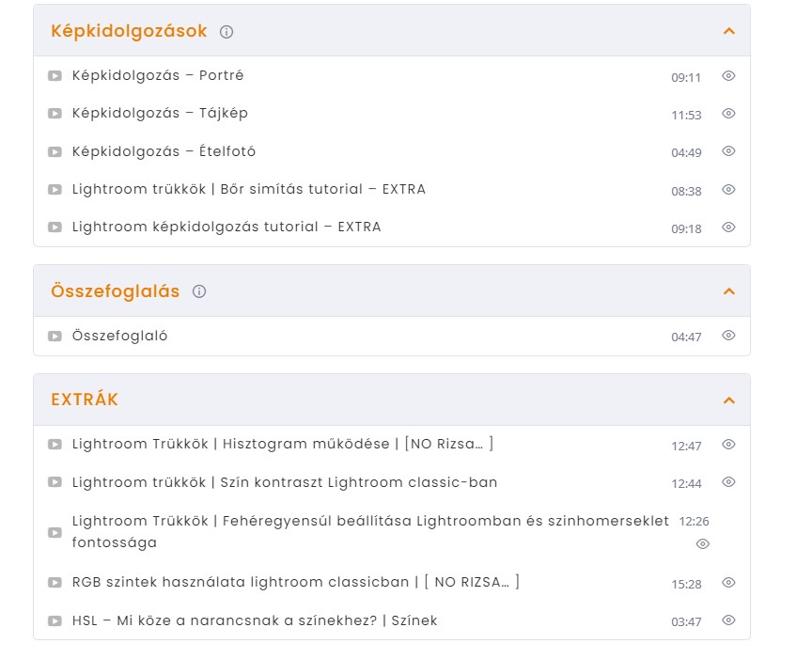Image resolution: width=812 pixels, height=659 pixels.
Task: Click the info icon beside Összefoglalás
Action: (x=199, y=291)
